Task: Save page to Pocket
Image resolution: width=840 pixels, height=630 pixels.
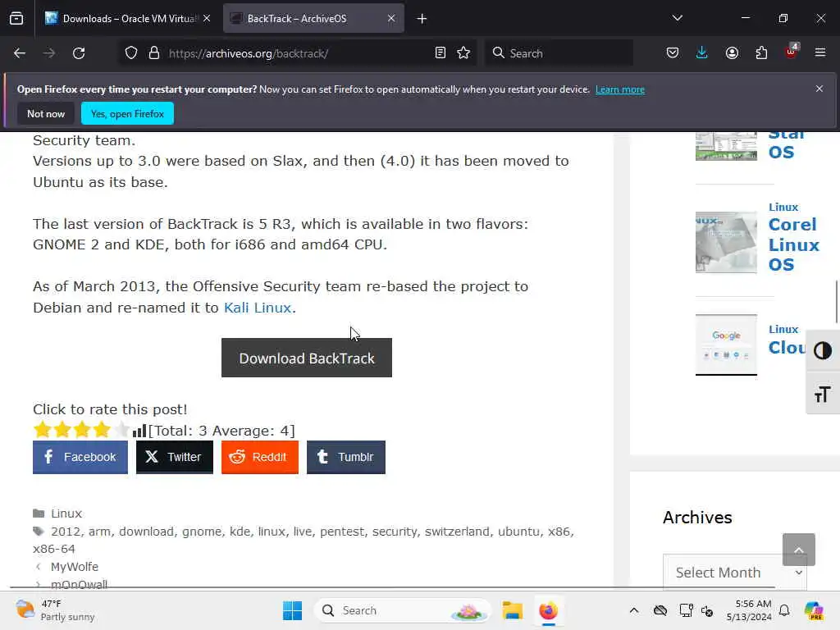Action: click(x=673, y=53)
